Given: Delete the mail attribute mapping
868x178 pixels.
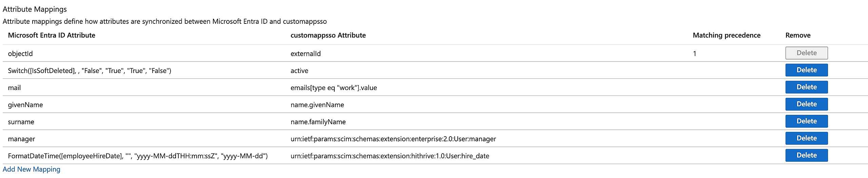Looking at the screenshot, I should [806, 87].
